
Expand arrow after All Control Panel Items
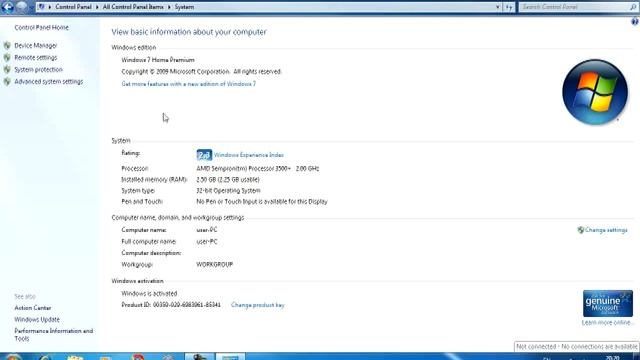point(169,7)
